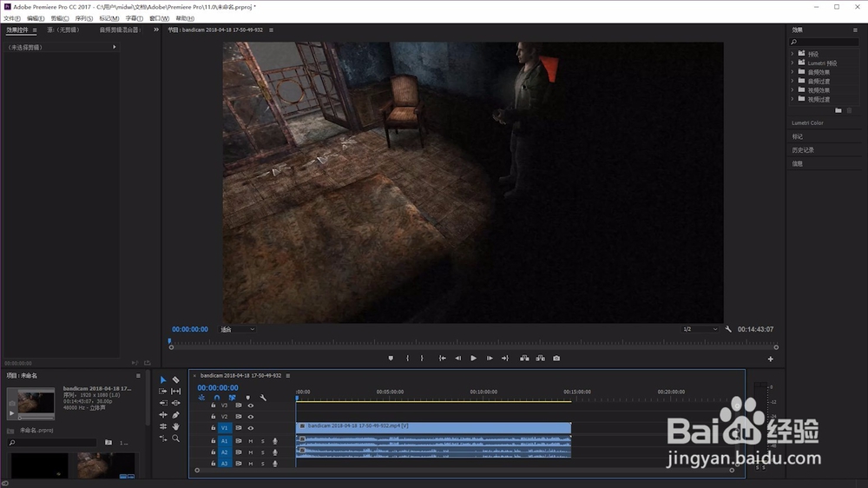Open timeline display settings wrench
868x488 pixels.
click(263, 398)
